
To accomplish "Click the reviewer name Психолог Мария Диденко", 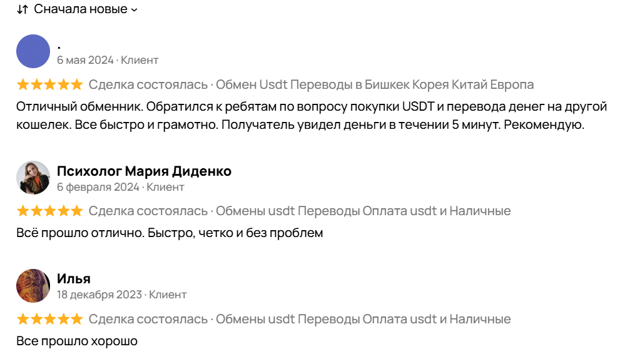I will tap(144, 171).
